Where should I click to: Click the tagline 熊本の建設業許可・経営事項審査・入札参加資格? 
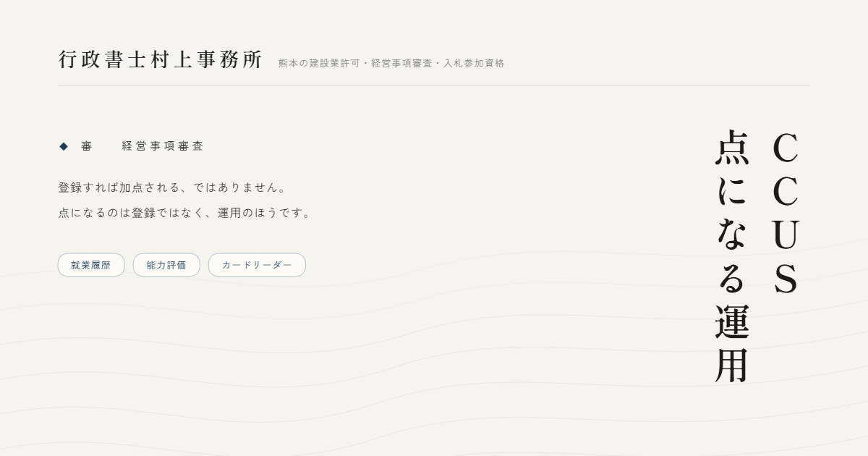[x=391, y=64]
